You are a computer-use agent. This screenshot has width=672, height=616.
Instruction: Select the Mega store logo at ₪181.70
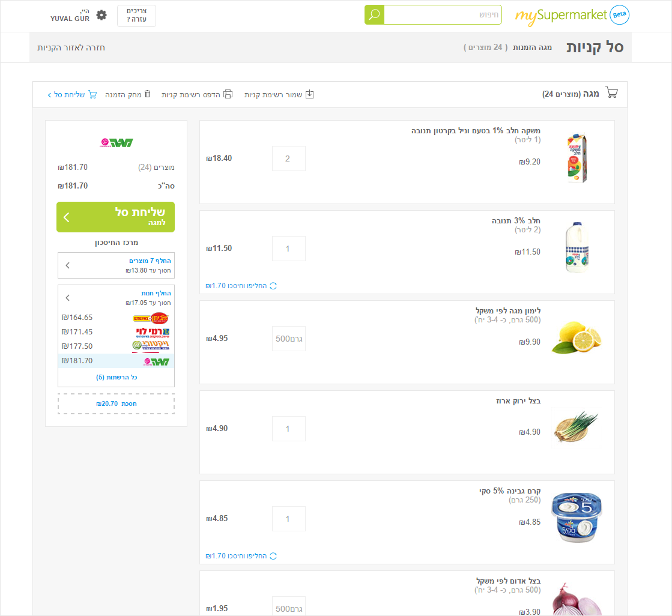tap(156, 361)
